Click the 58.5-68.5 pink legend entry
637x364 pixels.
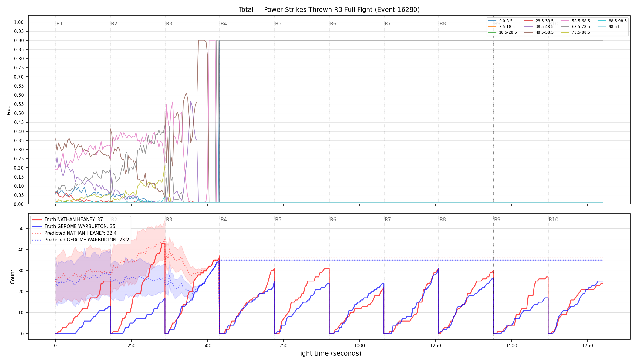[x=575, y=21]
